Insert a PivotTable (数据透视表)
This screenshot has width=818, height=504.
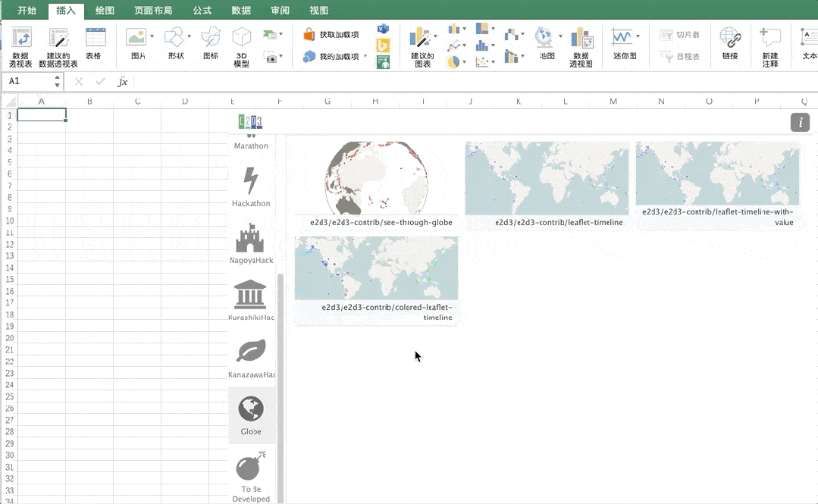coord(21,46)
